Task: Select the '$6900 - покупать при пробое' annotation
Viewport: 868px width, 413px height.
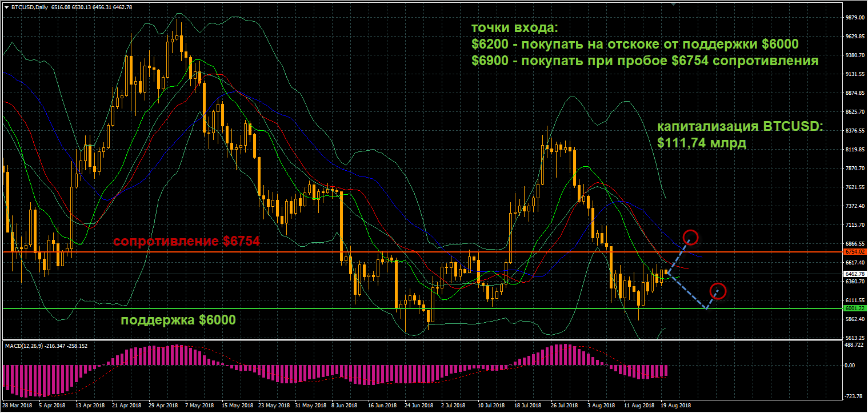Action: pyautogui.click(x=645, y=61)
